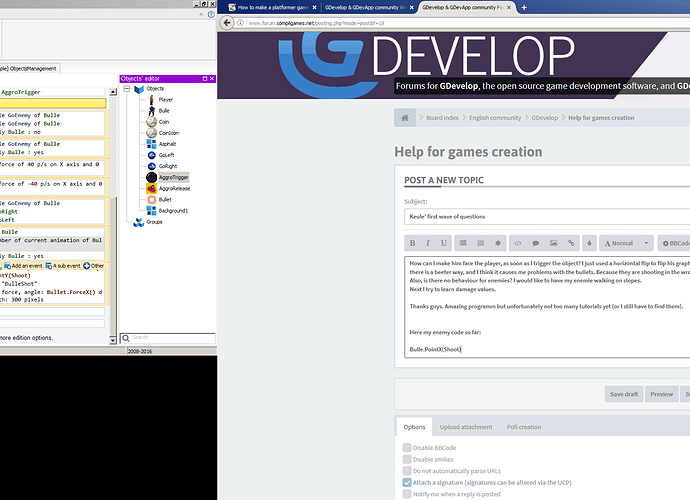Screen dimensions: 690x500
Task: Pick the Coin object icon
Action: pyautogui.click(x=151, y=121)
